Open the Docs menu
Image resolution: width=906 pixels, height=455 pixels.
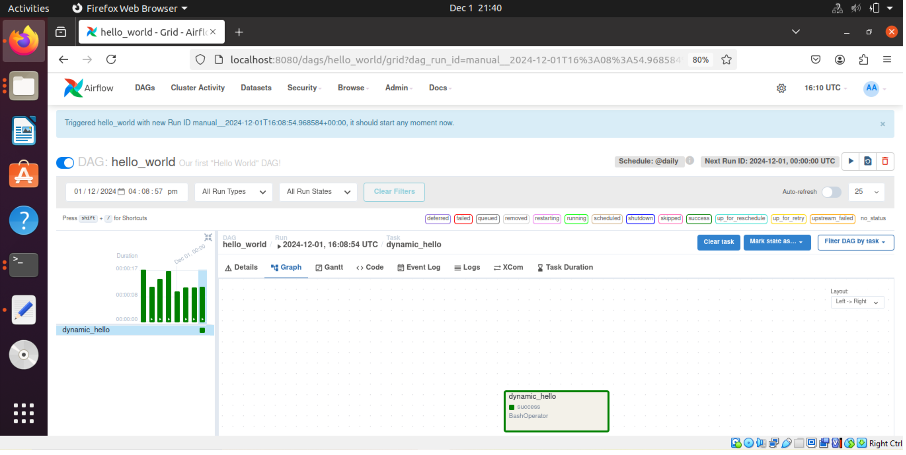[440, 88]
